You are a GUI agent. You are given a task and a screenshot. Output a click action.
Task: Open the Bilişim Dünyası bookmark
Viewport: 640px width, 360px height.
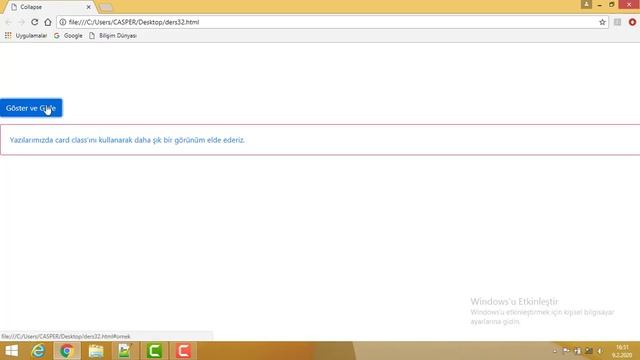(113, 36)
